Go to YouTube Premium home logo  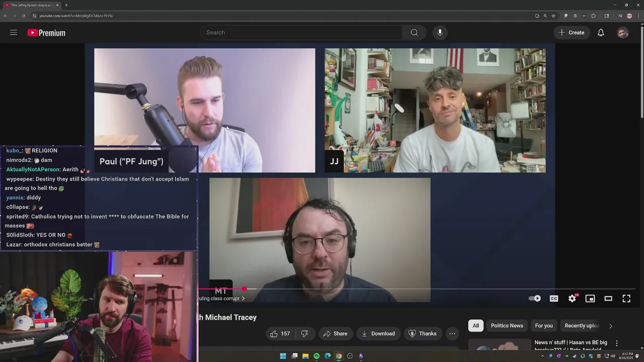(x=46, y=33)
